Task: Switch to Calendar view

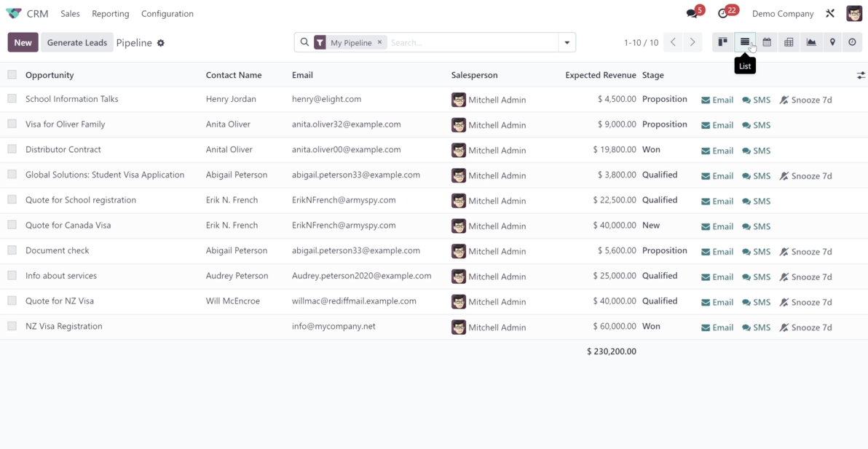Action: point(767,42)
